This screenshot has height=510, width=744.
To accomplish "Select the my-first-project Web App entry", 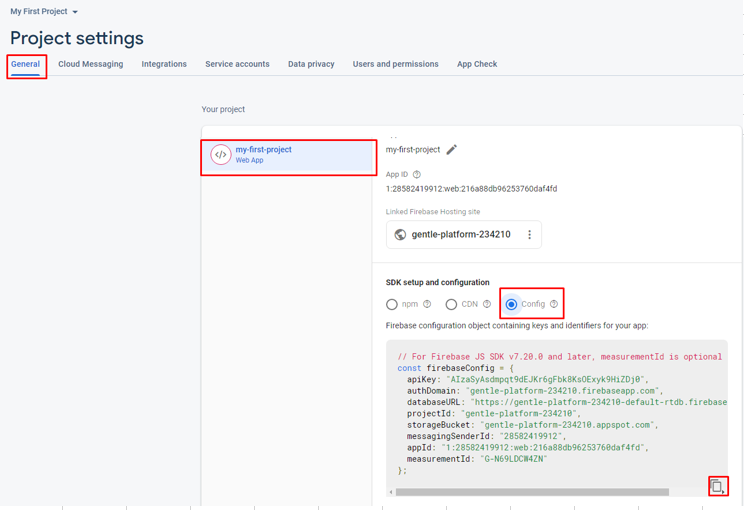I will pos(288,155).
